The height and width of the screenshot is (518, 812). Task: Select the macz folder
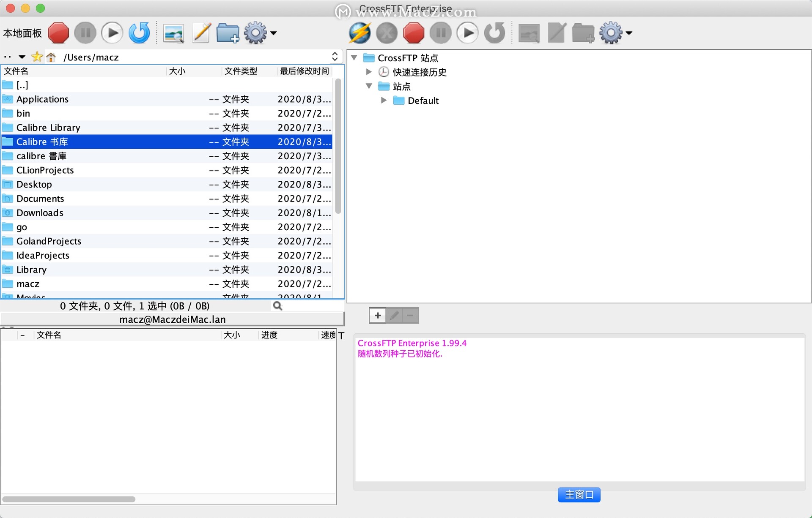click(167, 284)
